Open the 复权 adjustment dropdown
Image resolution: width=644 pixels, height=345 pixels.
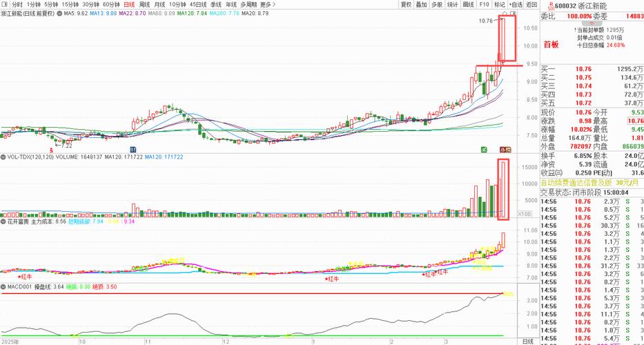tap(407, 4)
